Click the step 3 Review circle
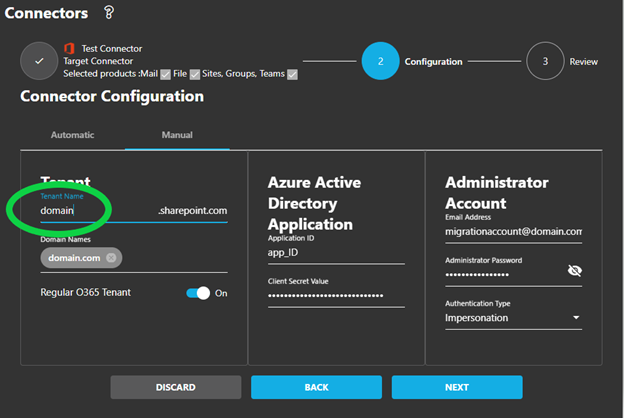This screenshot has width=624, height=418. (x=545, y=61)
